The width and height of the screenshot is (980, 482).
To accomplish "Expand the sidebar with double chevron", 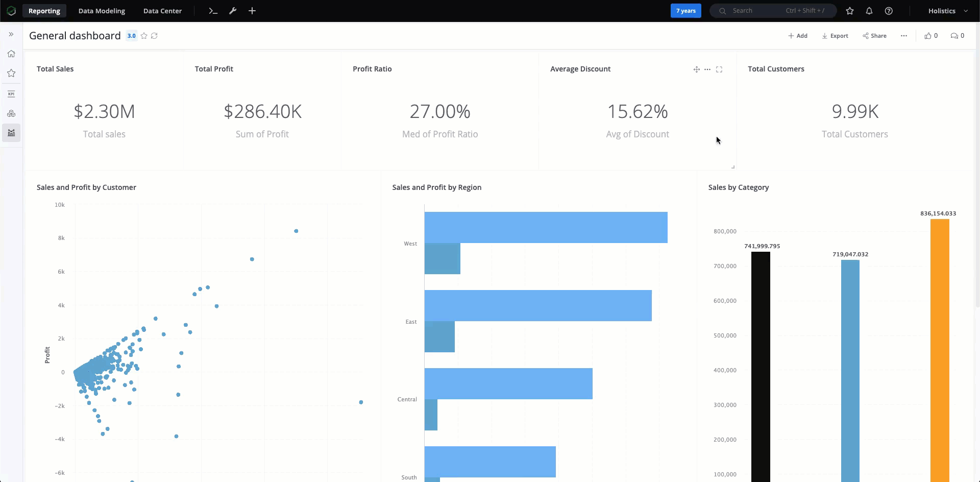I will click(x=11, y=34).
